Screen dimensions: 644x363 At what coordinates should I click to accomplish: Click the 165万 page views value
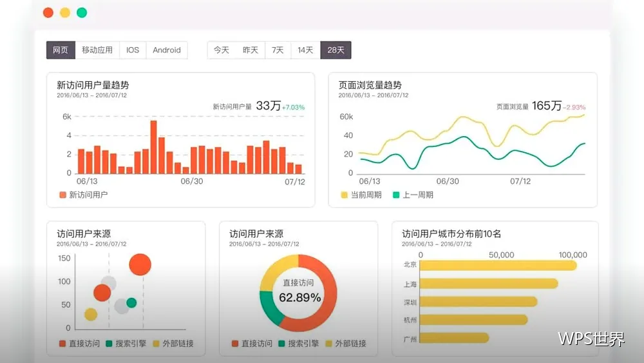547,106
